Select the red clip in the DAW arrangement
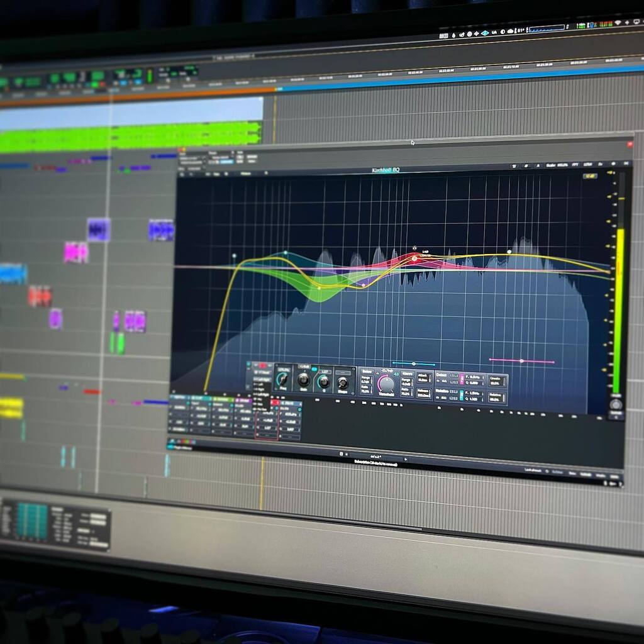This screenshot has width=644, height=644. (40, 297)
